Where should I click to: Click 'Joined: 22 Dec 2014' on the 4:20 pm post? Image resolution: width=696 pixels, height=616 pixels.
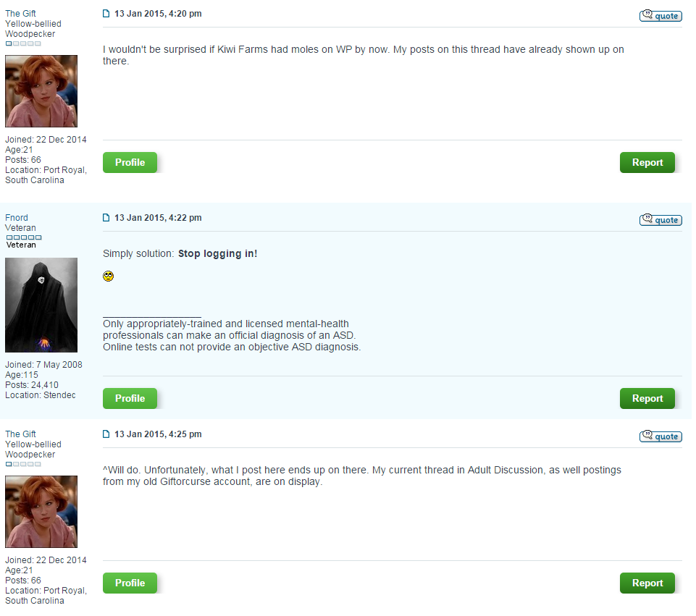coord(46,140)
